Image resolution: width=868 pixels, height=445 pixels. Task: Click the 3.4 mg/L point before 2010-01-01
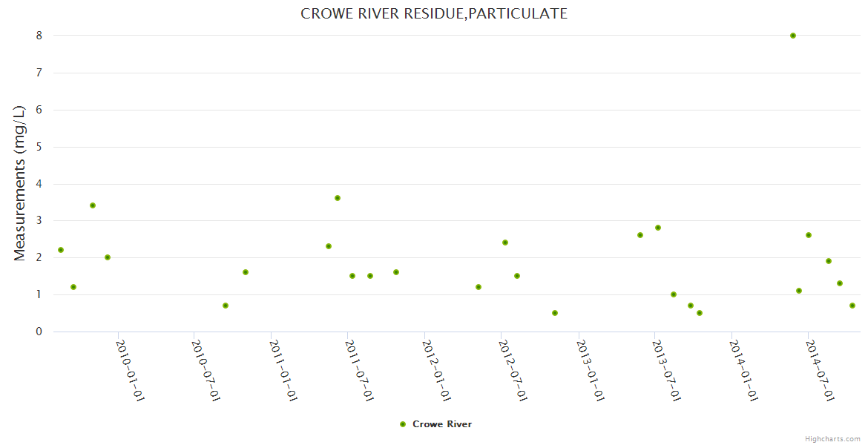[x=93, y=205]
